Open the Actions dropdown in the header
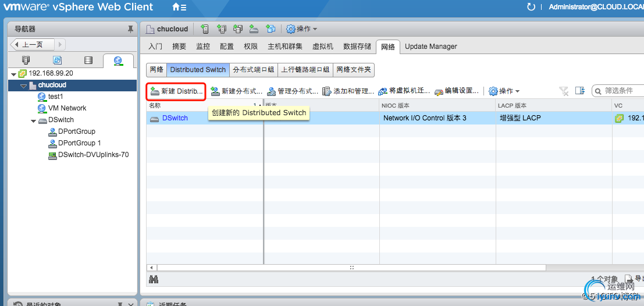The height and width of the screenshot is (306, 644). point(302,29)
